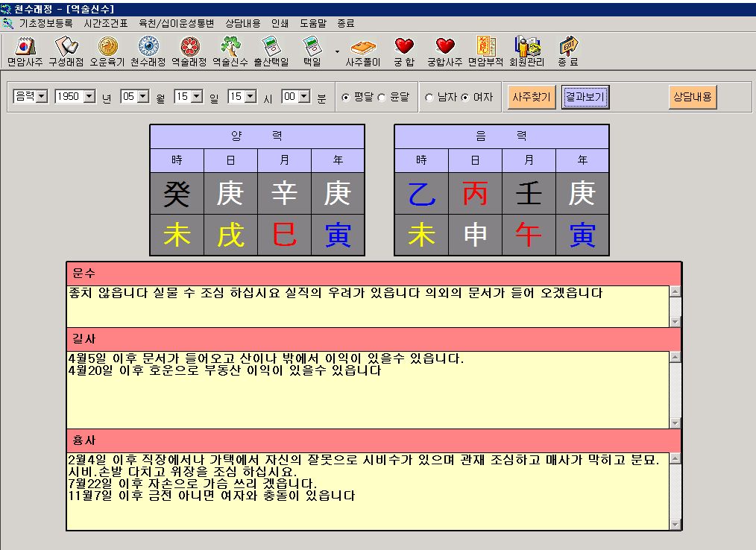Click the 길사 section header
This screenshot has height=550, width=756.
[x=374, y=339]
